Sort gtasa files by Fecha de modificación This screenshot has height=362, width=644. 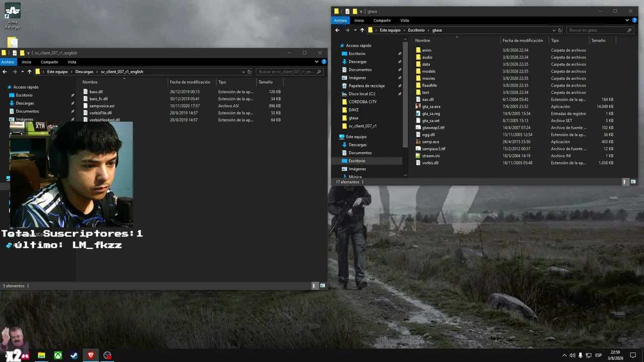[523, 40]
